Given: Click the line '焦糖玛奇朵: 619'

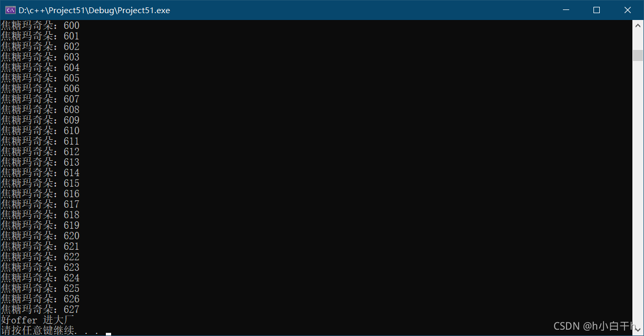Looking at the screenshot, I should [40, 225].
